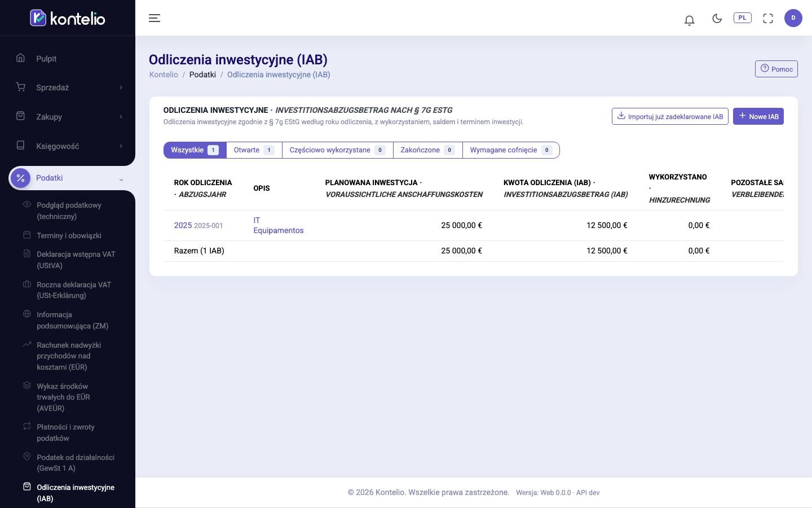Click the Sprzedaż cart icon

click(21, 87)
